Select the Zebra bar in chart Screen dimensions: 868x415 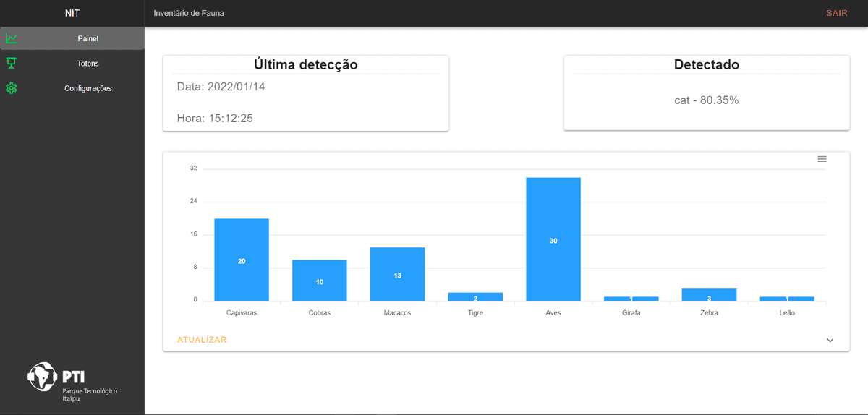709,295
